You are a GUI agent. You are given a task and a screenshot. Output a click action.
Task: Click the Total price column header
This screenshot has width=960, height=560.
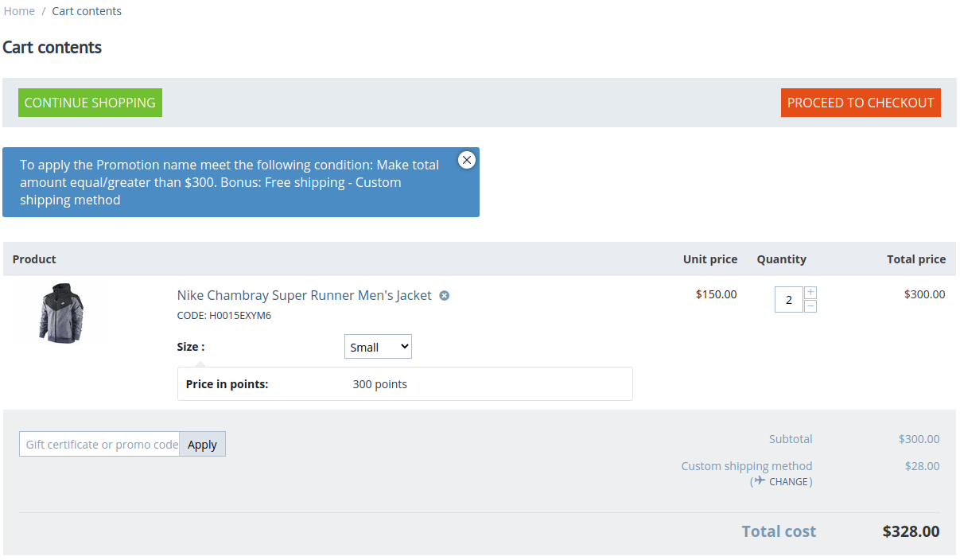point(916,259)
